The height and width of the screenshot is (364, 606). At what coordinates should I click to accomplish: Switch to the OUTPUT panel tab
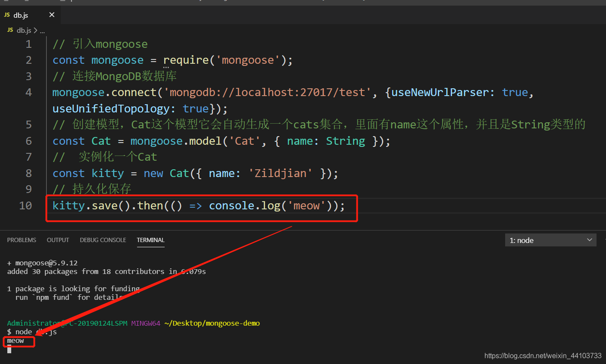pyautogui.click(x=58, y=240)
